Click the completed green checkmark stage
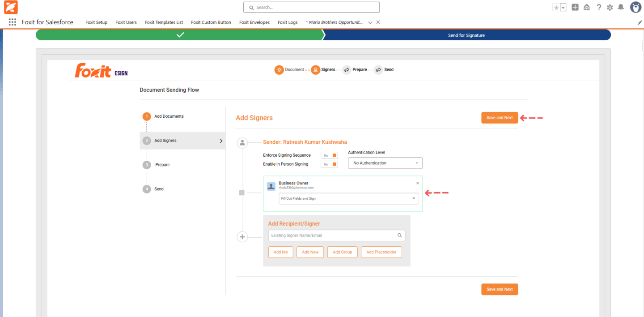The image size is (644, 317). [179, 35]
